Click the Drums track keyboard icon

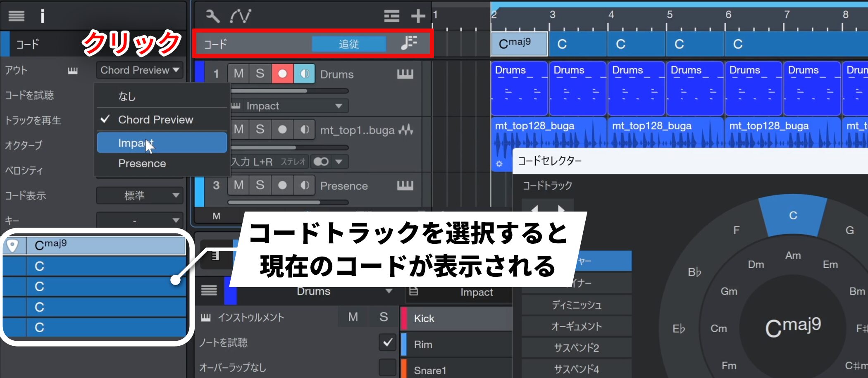point(405,74)
